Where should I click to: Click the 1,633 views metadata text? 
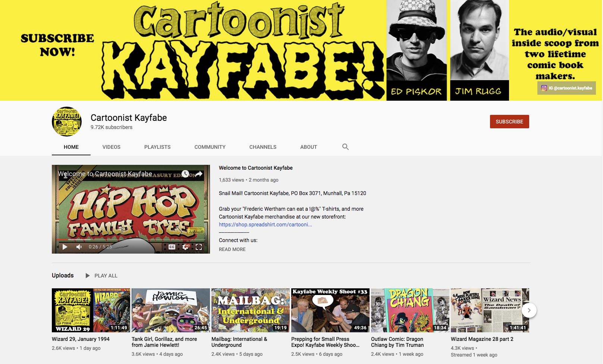pos(231,180)
